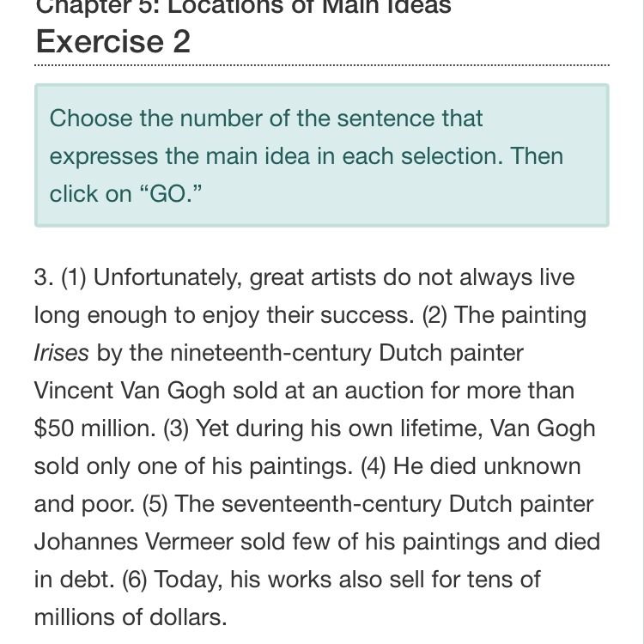The height and width of the screenshot is (644, 644).
Task: Click the italicized painting title "Irises"
Action: [61, 353]
